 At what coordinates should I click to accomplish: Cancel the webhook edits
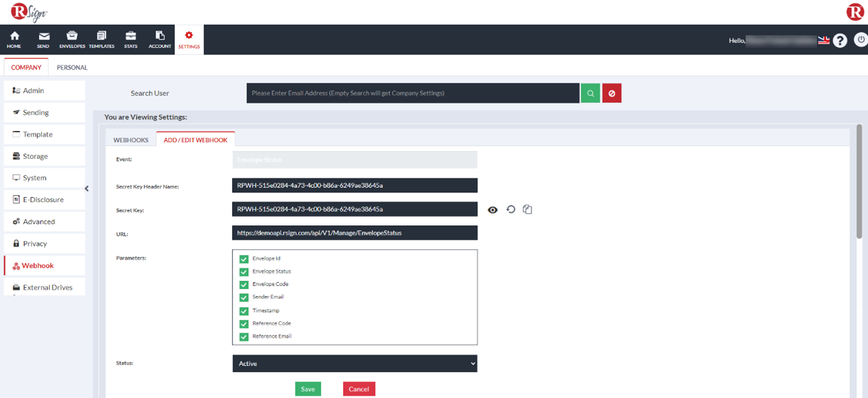(x=359, y=389)
